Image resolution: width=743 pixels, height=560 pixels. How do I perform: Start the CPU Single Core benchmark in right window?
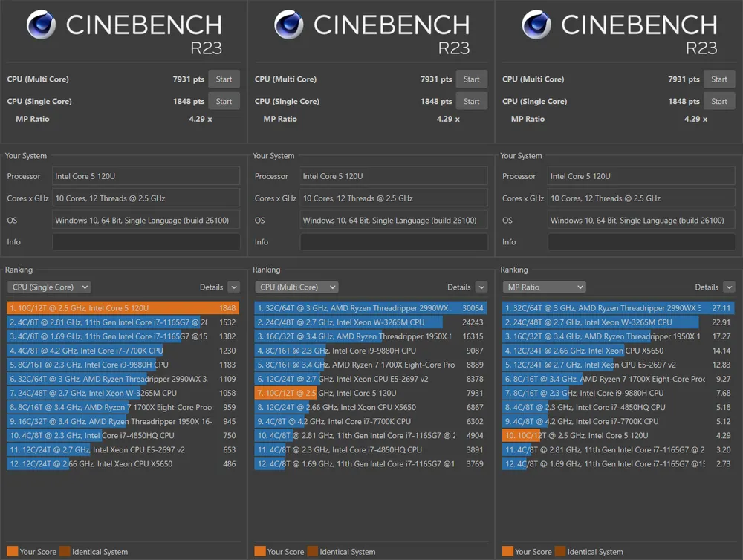click(x=718, y=101)
